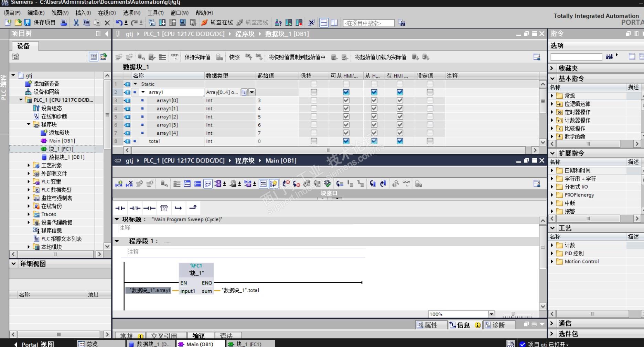
Task: Expand the 收藏夹 section in the instructions panel
Action: [552, 68]
